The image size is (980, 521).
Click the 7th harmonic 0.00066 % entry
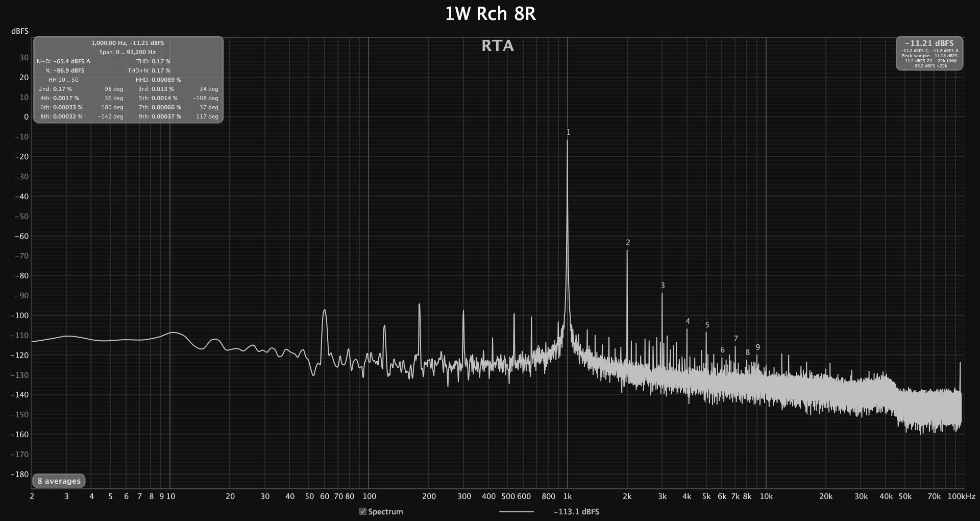coord(160,107)
